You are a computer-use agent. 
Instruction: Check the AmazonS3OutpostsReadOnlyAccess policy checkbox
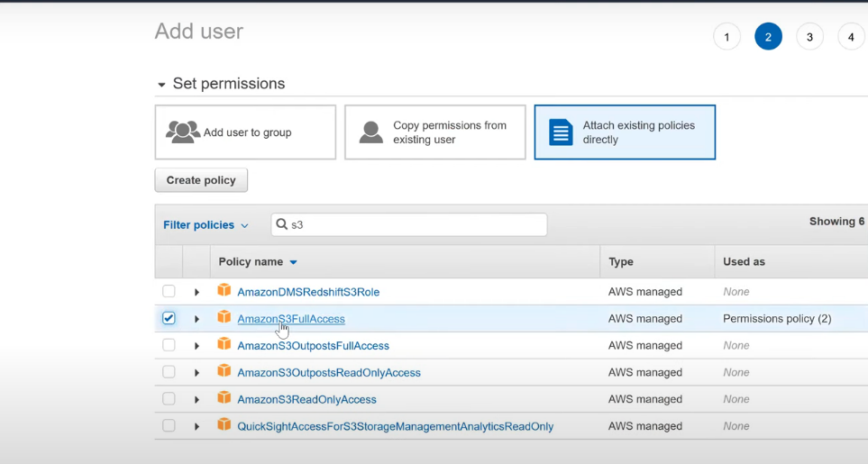click(x=169, y=371)
